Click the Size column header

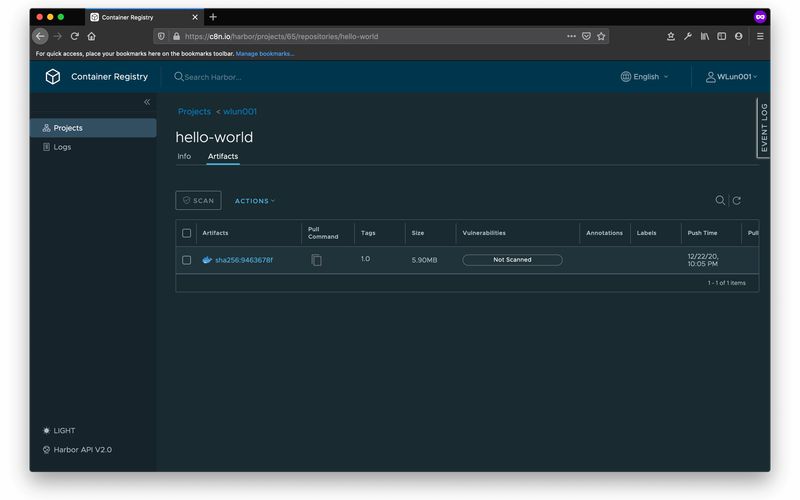(418, 233)
